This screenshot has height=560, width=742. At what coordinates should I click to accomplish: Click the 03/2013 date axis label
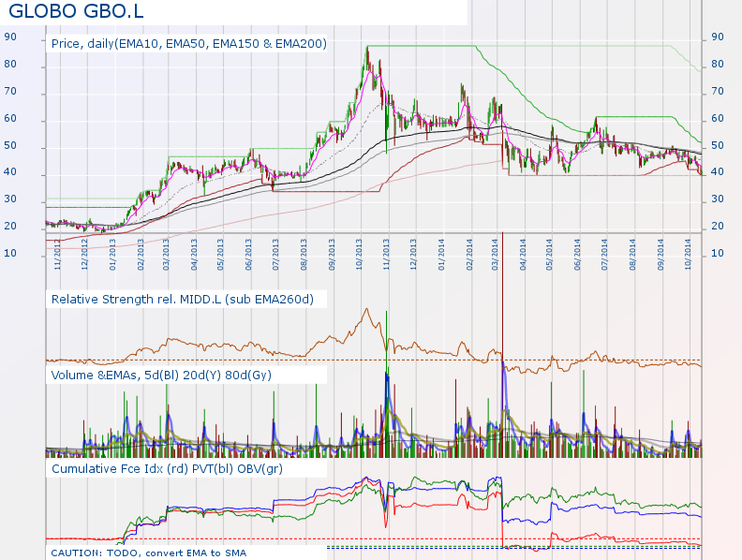pyautogui.click(x=166, y=255)
